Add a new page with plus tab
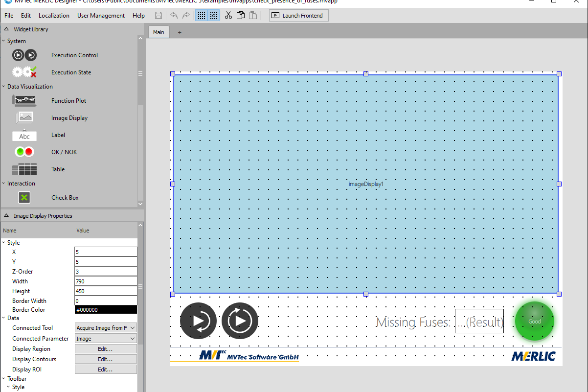 click(179, 32)
